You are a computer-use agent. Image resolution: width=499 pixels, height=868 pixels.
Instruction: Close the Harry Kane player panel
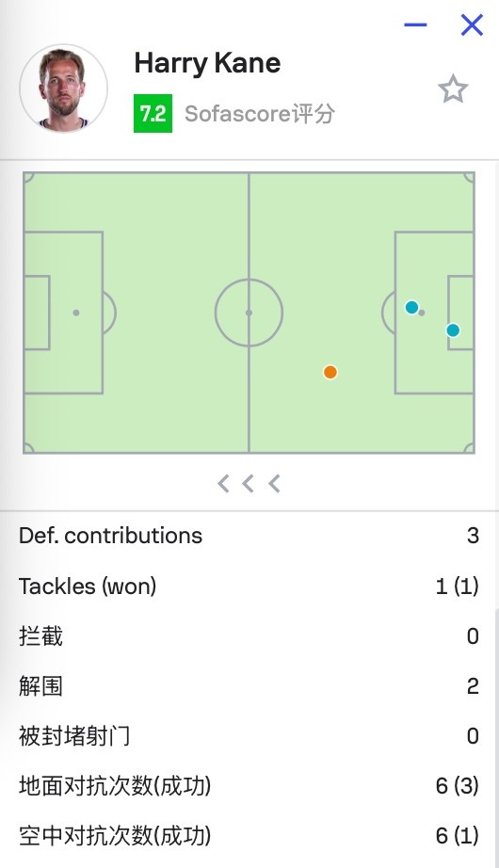click(472, 24)
